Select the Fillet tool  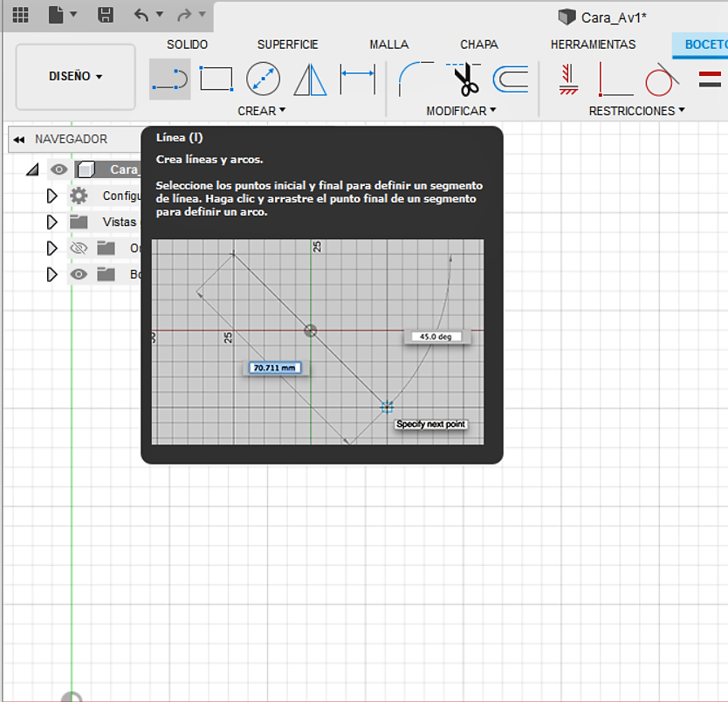click(x=416, y=79)
